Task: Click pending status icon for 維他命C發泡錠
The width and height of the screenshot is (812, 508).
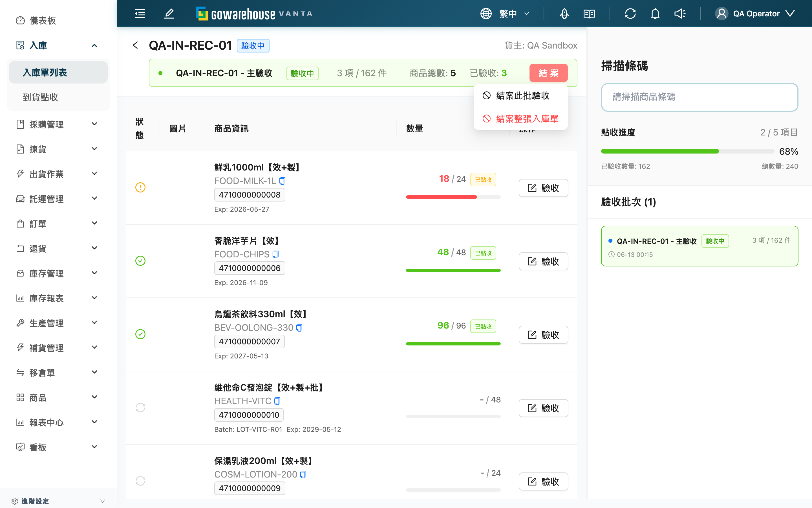Action: tap(140, 408)
